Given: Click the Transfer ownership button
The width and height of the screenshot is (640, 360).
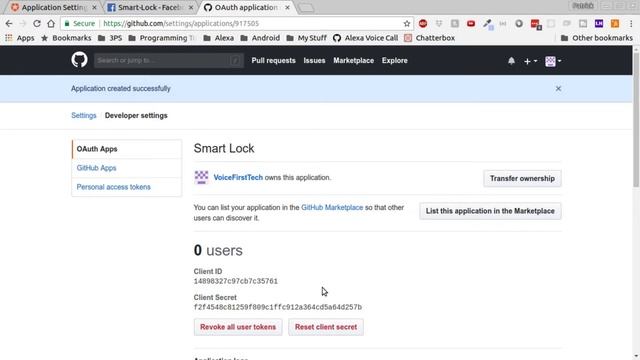Looking at the screenshot, I should [522, 178].
